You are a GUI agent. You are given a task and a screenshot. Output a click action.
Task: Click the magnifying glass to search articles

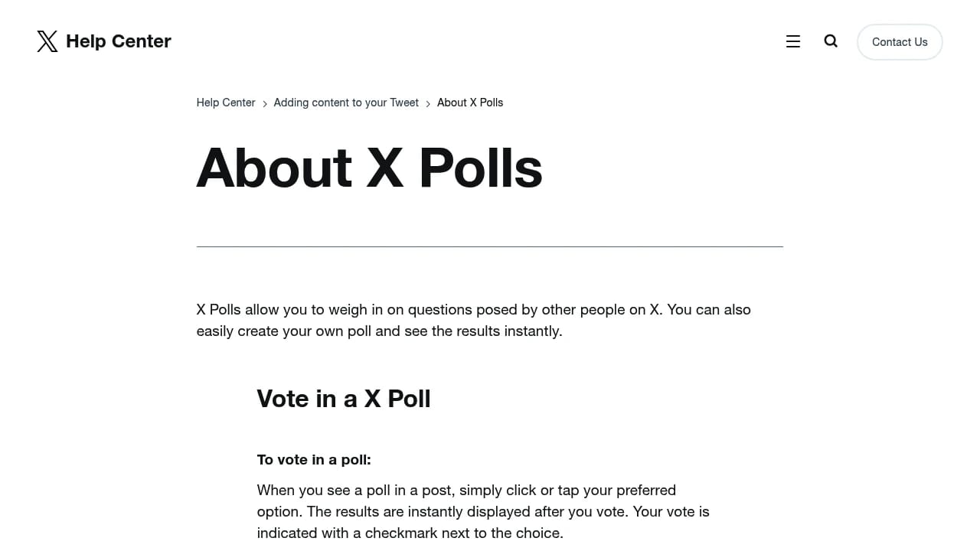point(830,41)
